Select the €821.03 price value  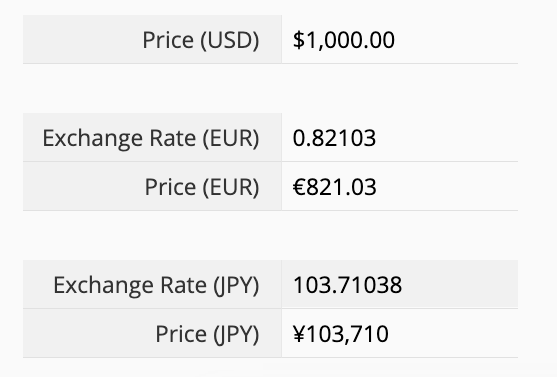tap(334, 187)
